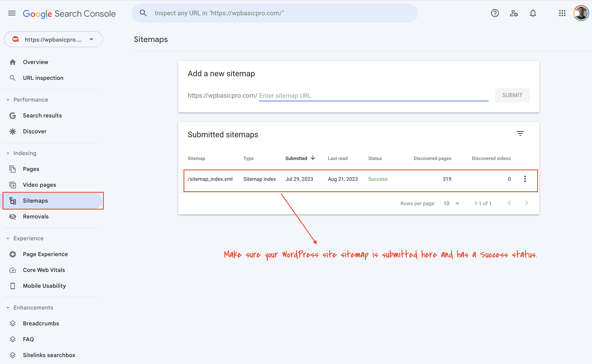
Task: Open Sitelinks searchbox report
Action: 49,355
